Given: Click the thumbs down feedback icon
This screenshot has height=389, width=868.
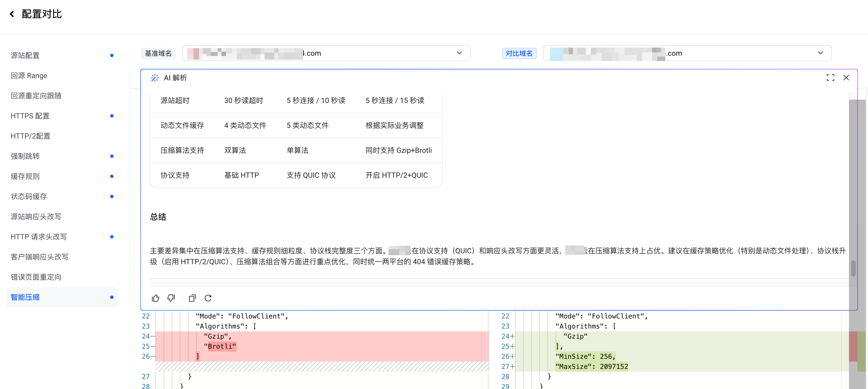Looking at the screenshot, I should click(171, 298).
